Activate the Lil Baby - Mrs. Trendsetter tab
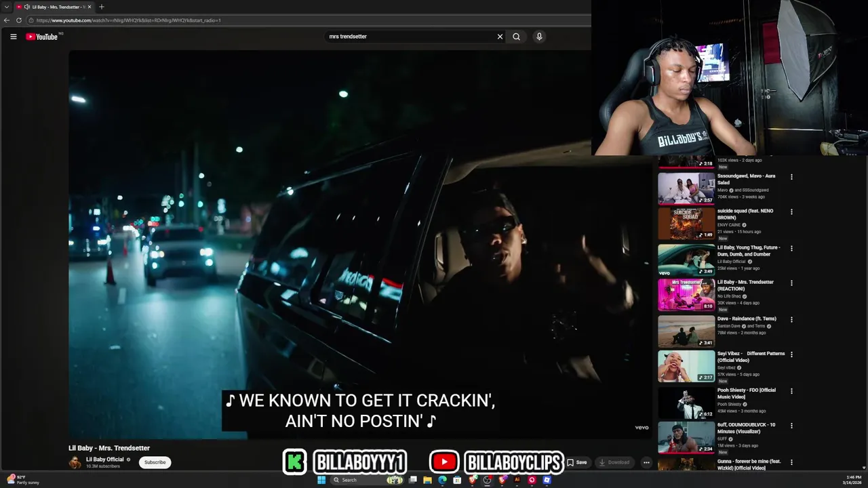 click(54, 7)
